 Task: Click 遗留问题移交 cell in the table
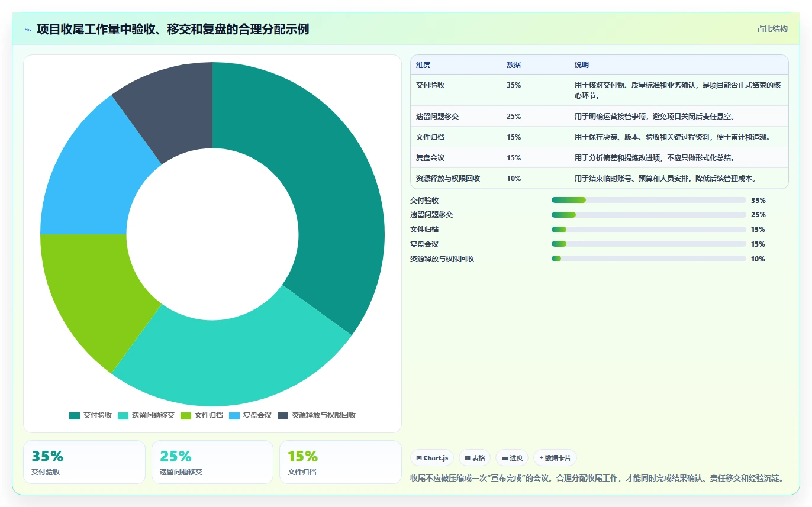click(x=437, y=117)
